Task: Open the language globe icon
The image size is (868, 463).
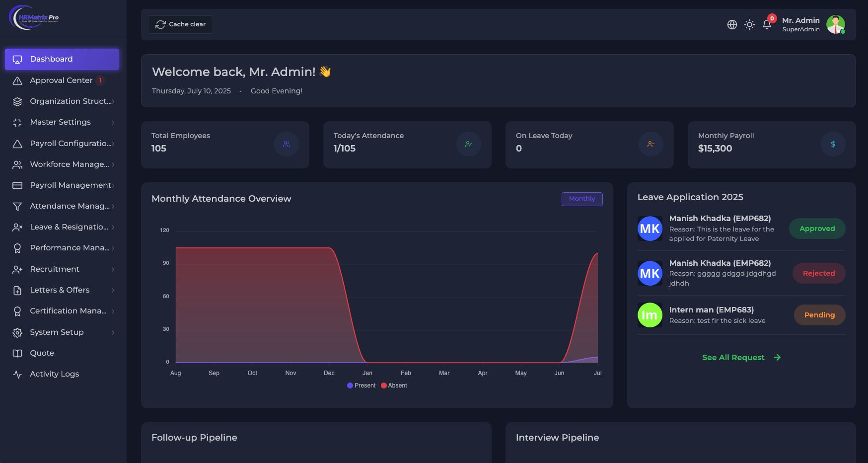Action: pyautogui.click(x=732, y=24)
